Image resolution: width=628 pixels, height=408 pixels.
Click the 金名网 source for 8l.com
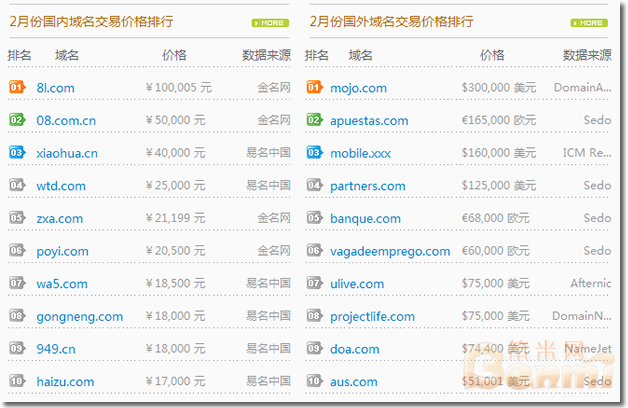tap(274, 87)
